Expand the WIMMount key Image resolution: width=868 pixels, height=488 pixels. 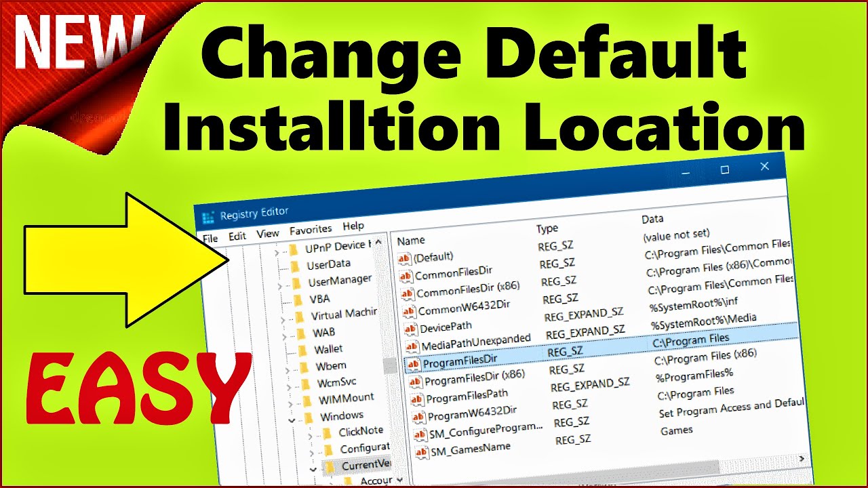pos(290,403)
